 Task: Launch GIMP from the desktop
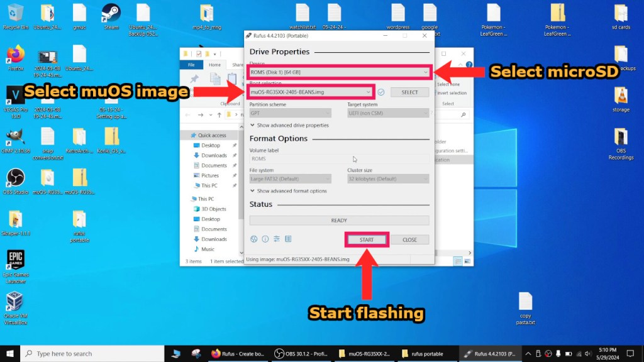(x=14, y=135)
